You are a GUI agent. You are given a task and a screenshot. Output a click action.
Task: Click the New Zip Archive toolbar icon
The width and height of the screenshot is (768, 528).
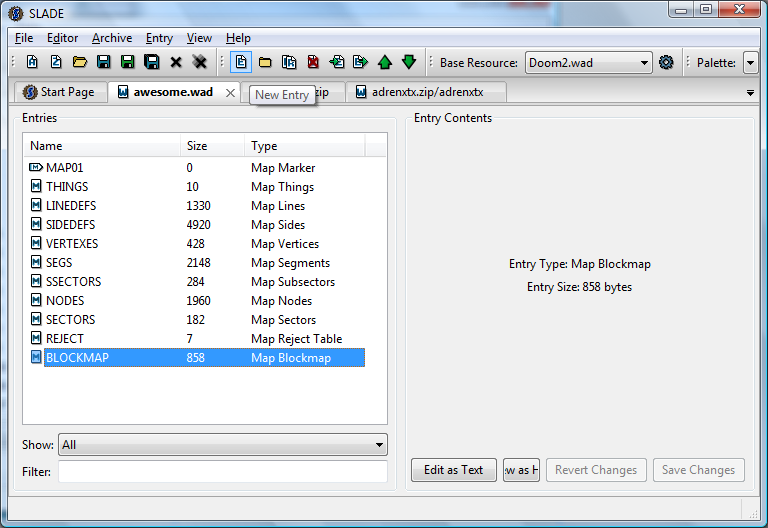56,62
